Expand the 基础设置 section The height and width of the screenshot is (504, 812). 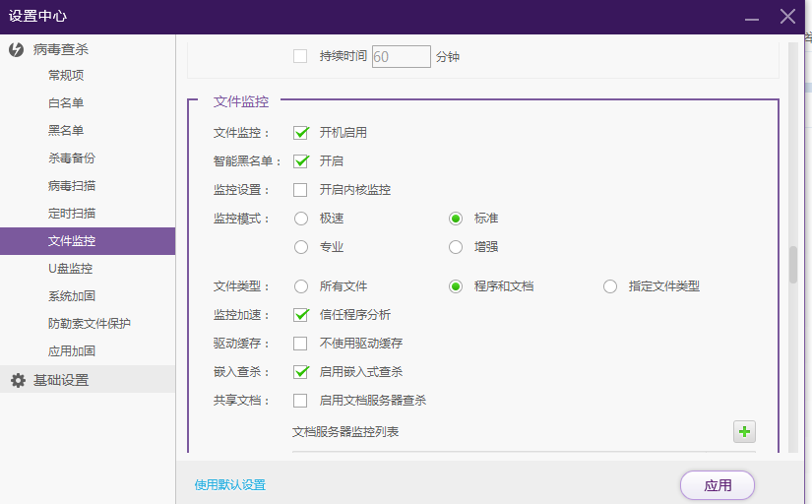click(x=61, y=380)
